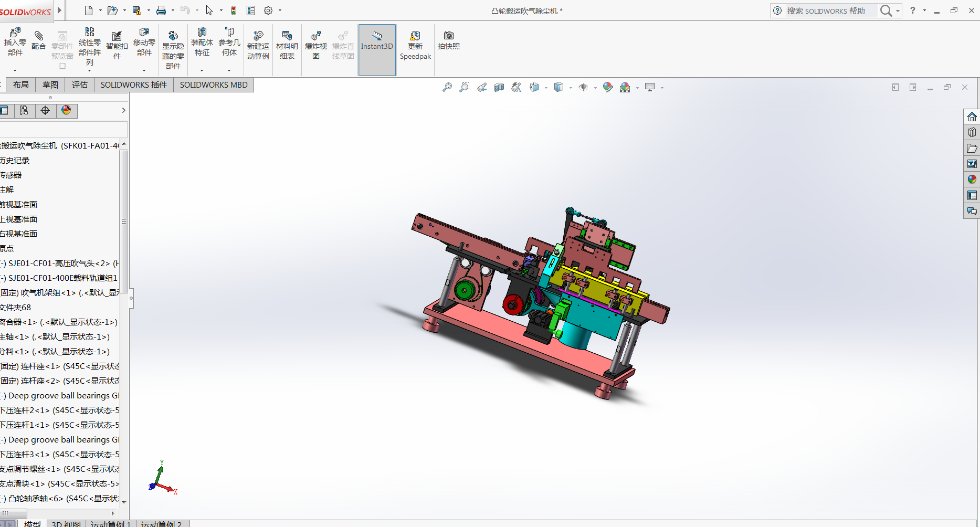Image resolution: width=980 pixels, height=527 pixels.
Task: Expand Move Component dropdown arrow
Action: point(144,70)
